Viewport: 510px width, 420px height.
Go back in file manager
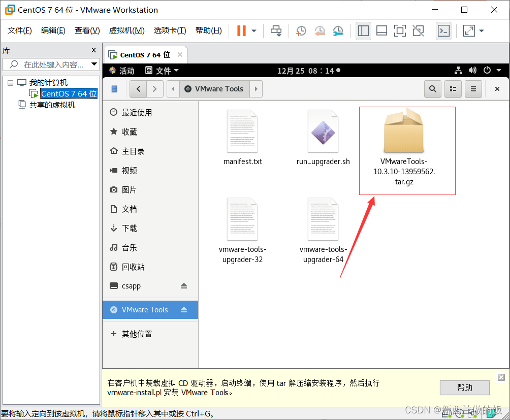[x=139, y=89]
